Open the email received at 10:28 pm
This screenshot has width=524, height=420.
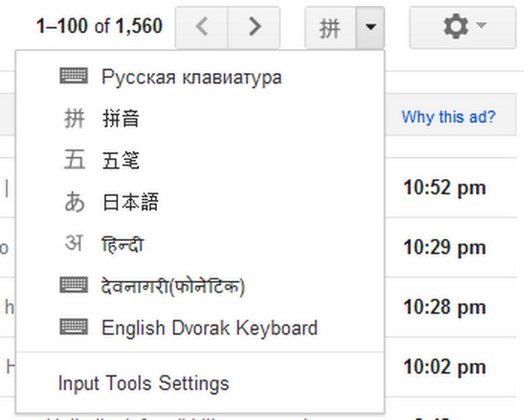444,307
